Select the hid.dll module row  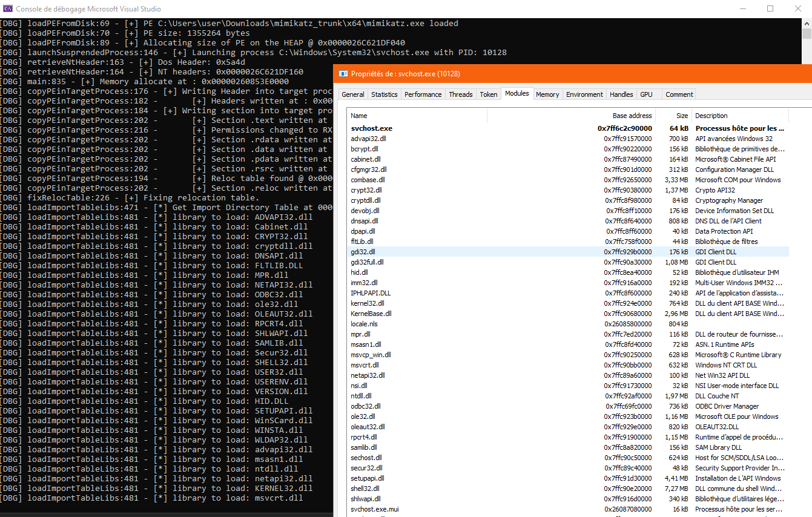[x=568, y=272]
